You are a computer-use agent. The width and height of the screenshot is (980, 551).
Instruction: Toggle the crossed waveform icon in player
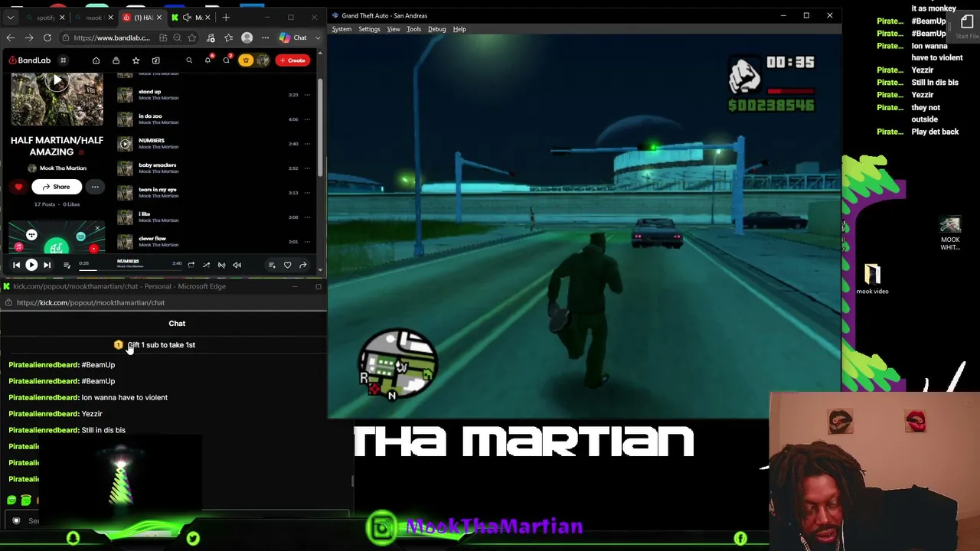pos(221,265)
